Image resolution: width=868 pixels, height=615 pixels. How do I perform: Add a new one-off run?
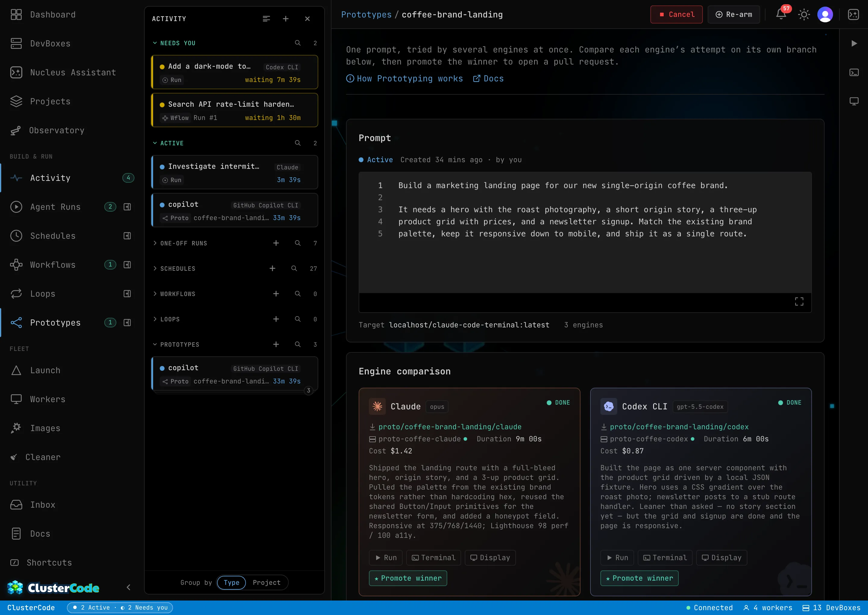coord(276,243)
